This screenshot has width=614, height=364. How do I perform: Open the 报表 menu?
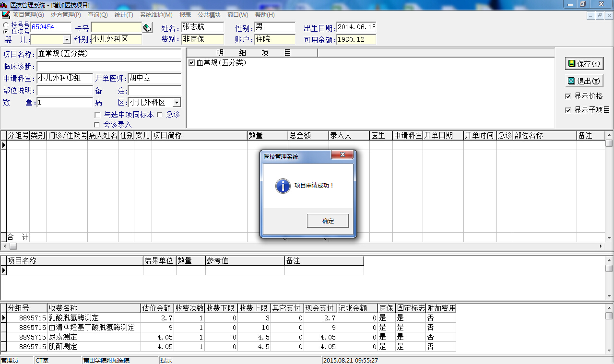[185, 15]
